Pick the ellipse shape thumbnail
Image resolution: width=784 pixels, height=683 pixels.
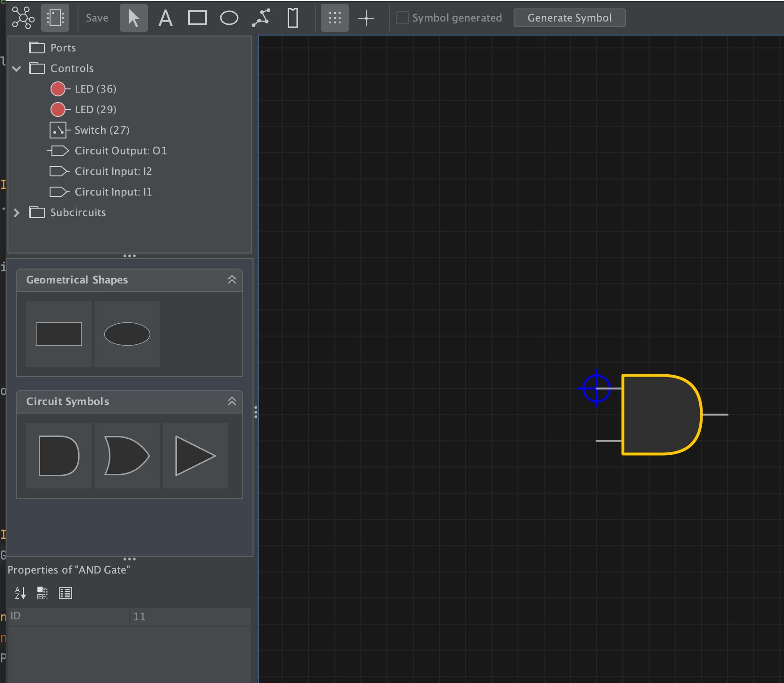pos(127,334)
